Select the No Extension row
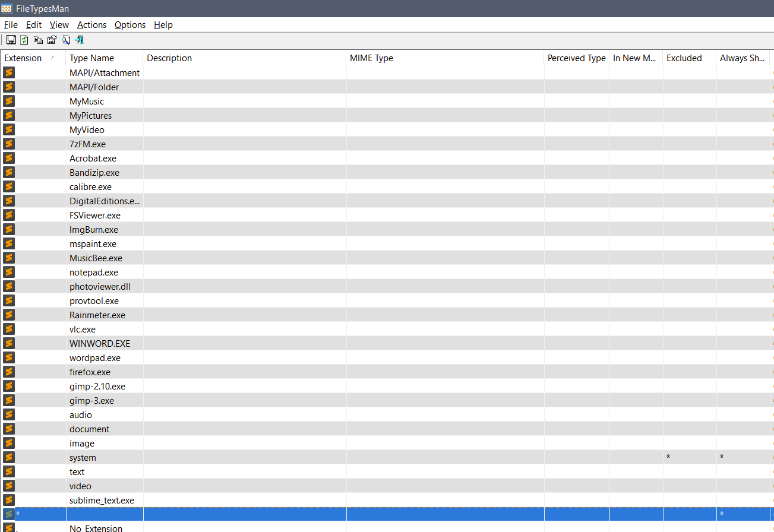This screenshot has width=774, height=532. click(x=387, y=527)
